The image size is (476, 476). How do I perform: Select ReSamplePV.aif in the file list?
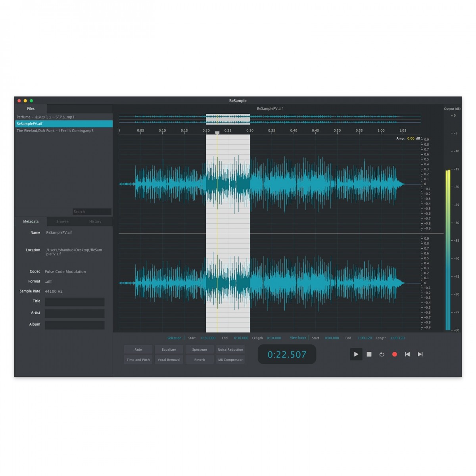coord(63,124)
